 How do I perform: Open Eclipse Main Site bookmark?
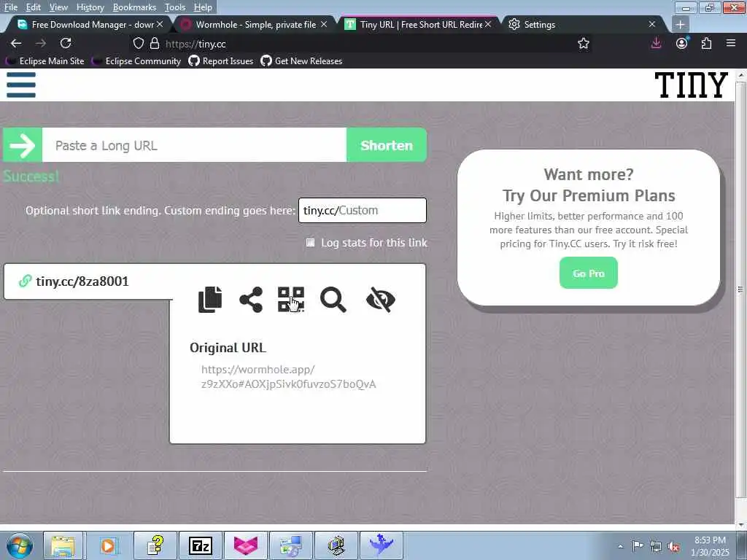tap(45, 61)
